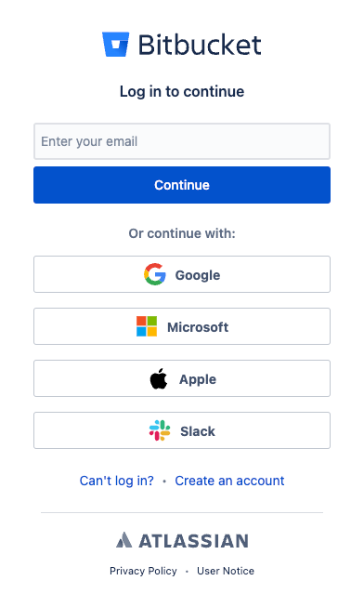This screenshot has height=607, width=364.
Task: Click the Atlassian triangle logo icon
Action: coord(123,540)
